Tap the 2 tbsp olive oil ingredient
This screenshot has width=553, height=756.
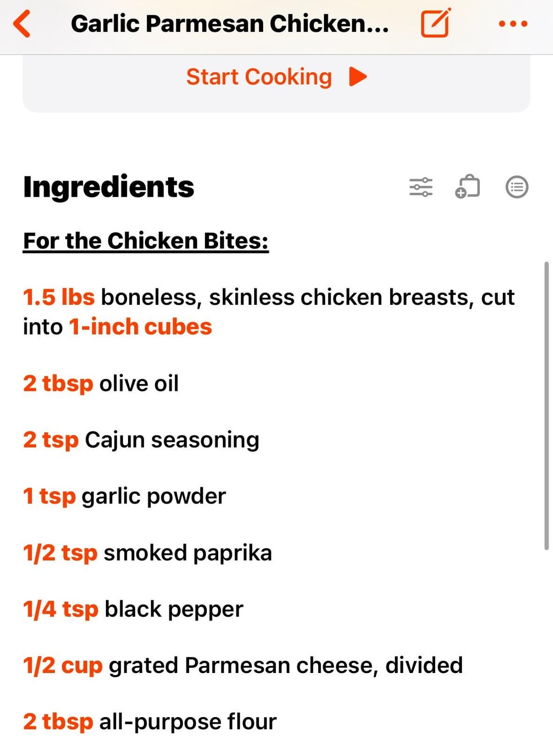pos(101,383)
